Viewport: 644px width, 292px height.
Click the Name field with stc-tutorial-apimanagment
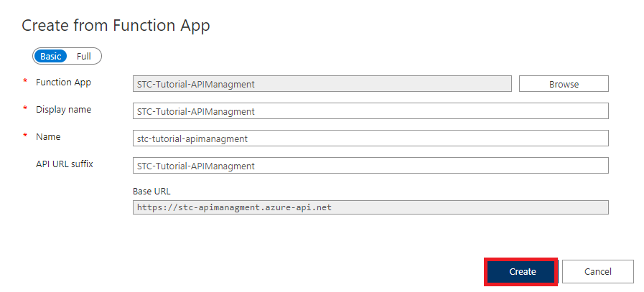point(370,138)
